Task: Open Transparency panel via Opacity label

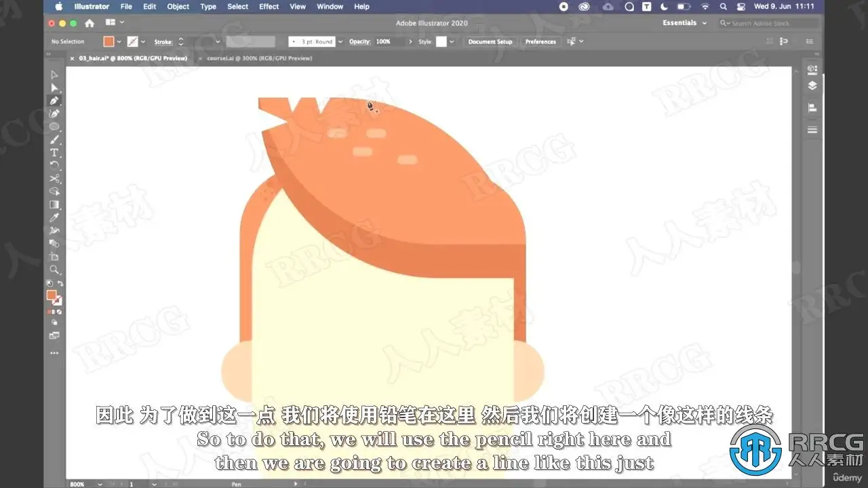Action: 359,42
